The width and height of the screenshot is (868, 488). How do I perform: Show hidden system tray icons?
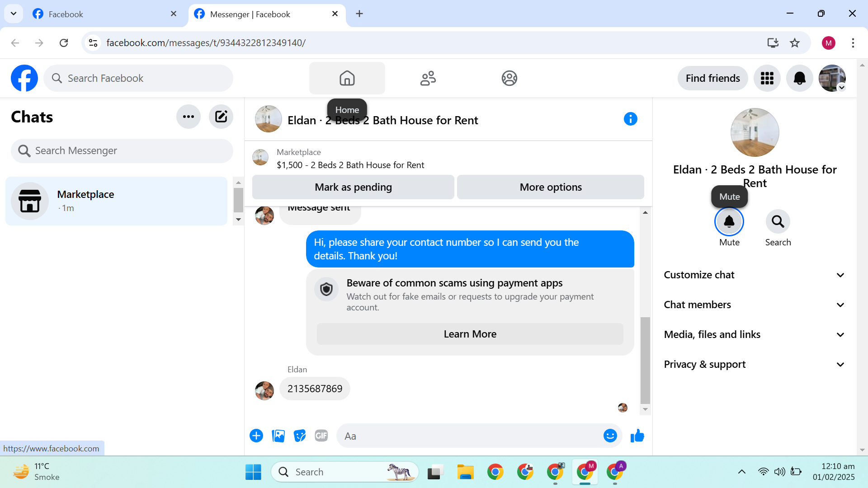(742, 472)
